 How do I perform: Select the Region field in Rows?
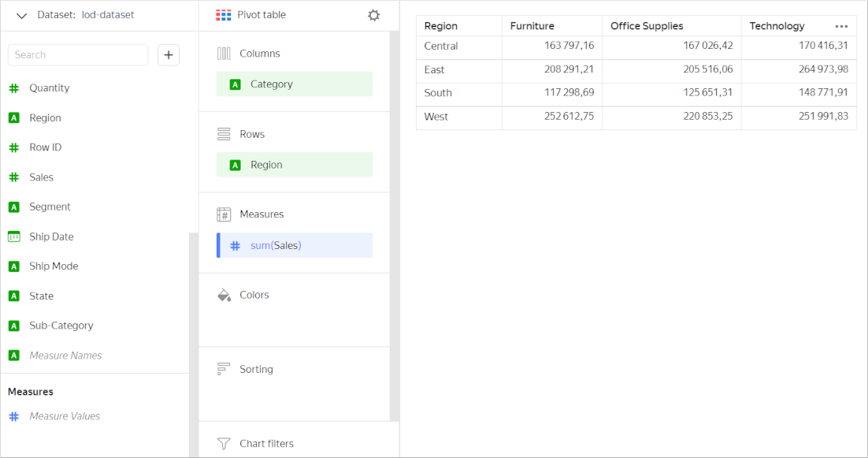pyautogui.click(x=294, y=165)
